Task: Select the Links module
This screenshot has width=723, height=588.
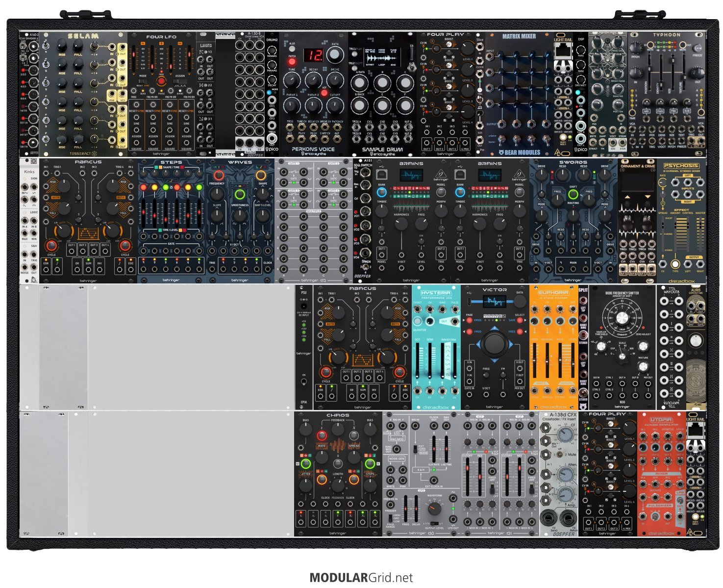Action: pyautogui.click(x=206, y=94)
